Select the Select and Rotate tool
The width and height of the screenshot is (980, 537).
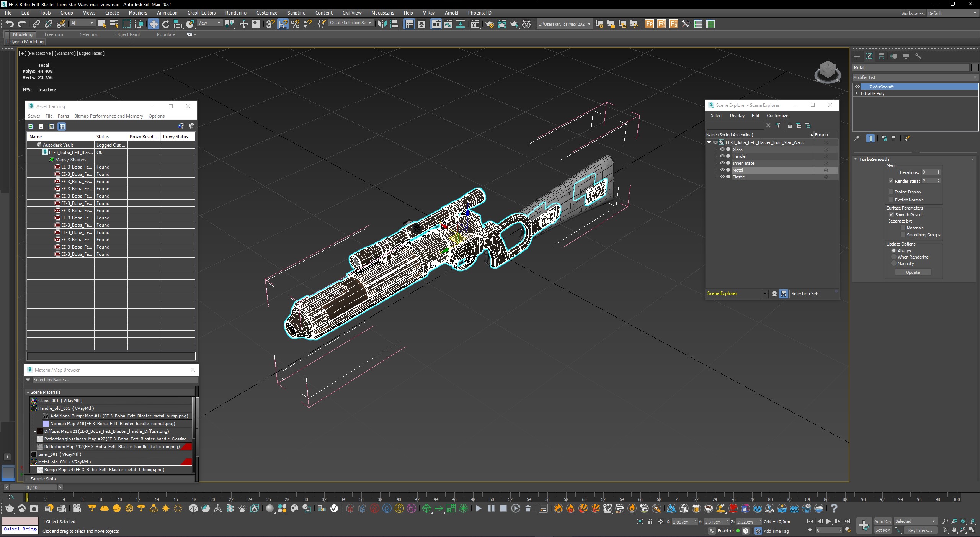[x=166, y=24]
